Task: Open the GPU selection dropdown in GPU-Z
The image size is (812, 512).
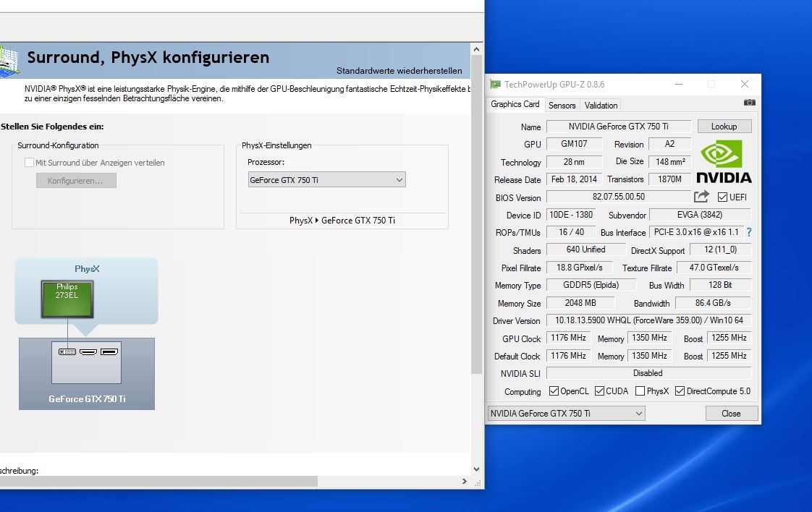Action: click(x=567, y=413)
